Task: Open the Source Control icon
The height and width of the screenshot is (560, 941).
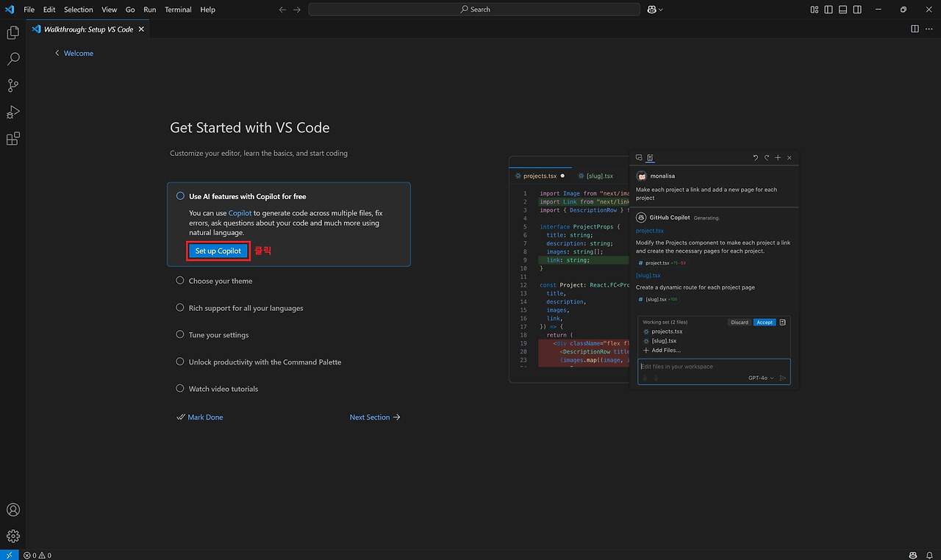Action: [x=12, y=85]
